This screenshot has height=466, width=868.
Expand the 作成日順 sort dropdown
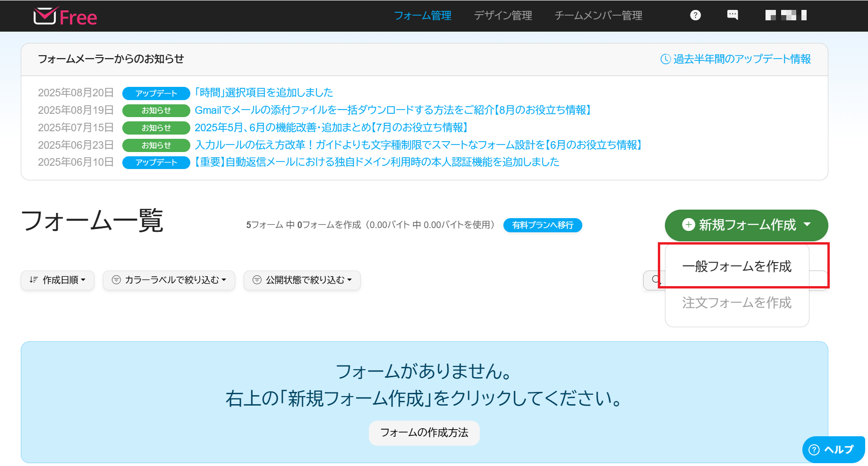58,280
